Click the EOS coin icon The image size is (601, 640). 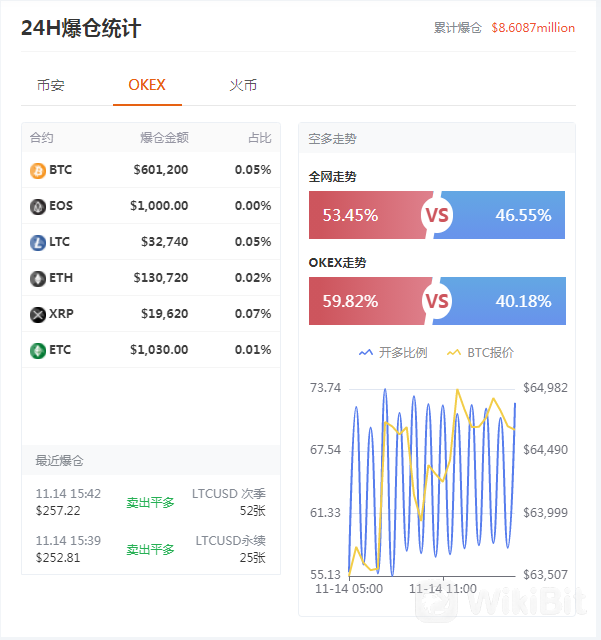[38, 207]
